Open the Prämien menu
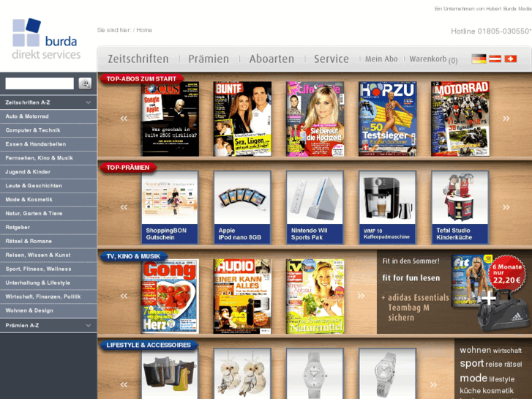This screenshot has width=532, height=399. point(209,59)
